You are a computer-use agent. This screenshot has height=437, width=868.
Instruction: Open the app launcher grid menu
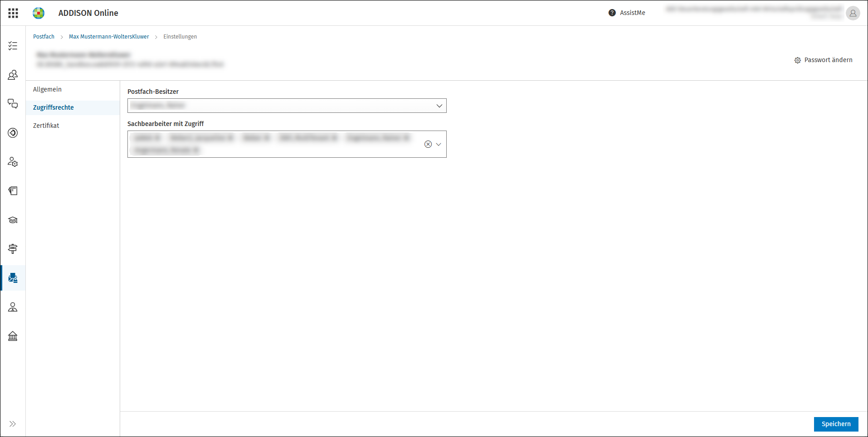click(x=13, y=13)
